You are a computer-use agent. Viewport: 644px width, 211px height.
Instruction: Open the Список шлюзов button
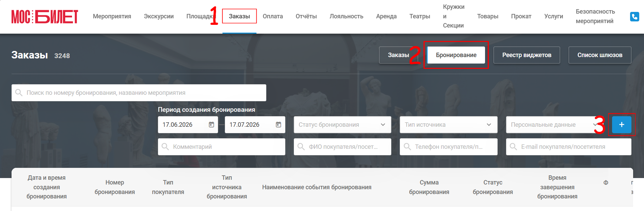tap(600, 55)
